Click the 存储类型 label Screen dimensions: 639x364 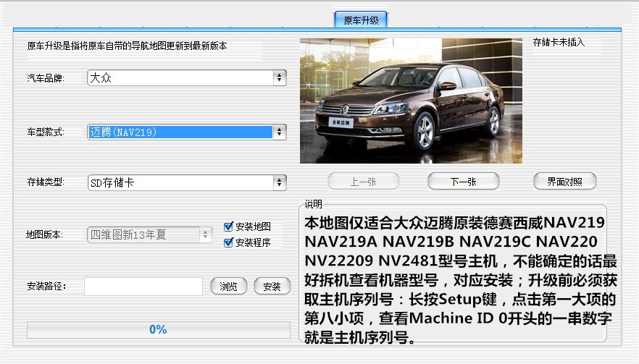tap(46, 182)
